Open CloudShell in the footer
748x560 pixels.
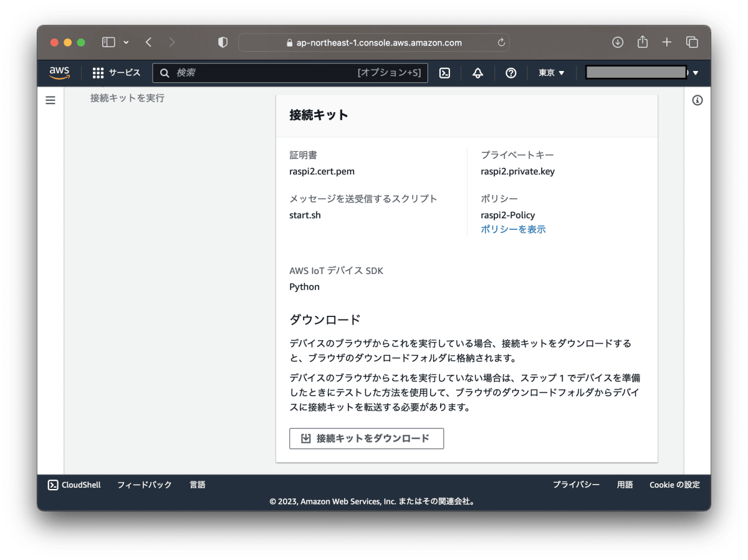(x=74, y=485)
